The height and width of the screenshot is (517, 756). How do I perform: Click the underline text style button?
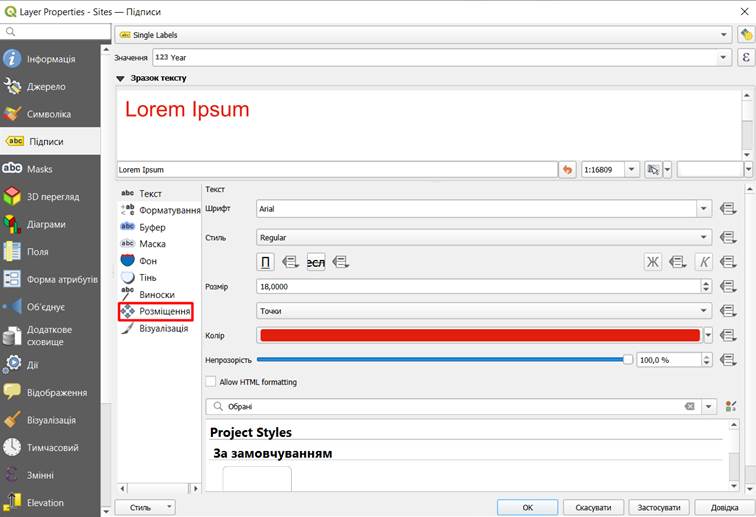click(x=266, y=262)
